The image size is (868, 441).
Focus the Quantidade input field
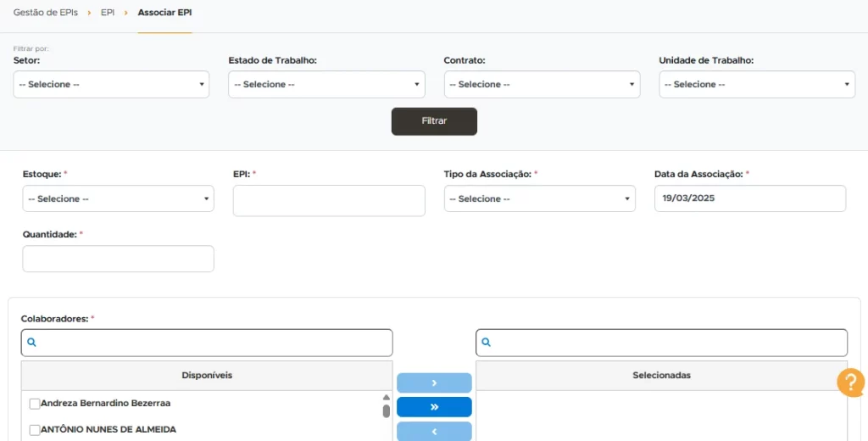coord(118,259)
